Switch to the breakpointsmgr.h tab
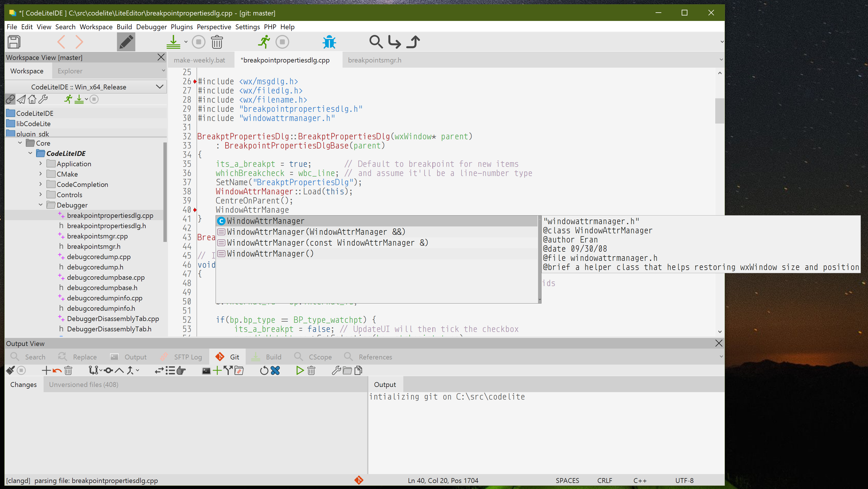Screen dimensions: 868x489 pos(375,60)
